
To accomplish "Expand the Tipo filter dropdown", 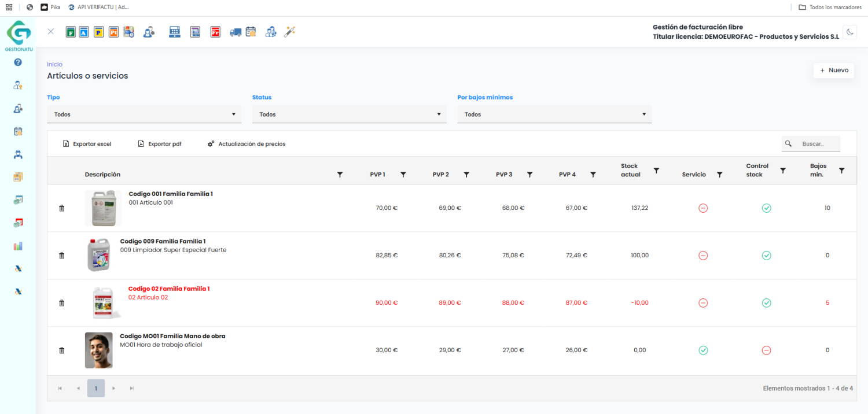I will pos(144,114).
